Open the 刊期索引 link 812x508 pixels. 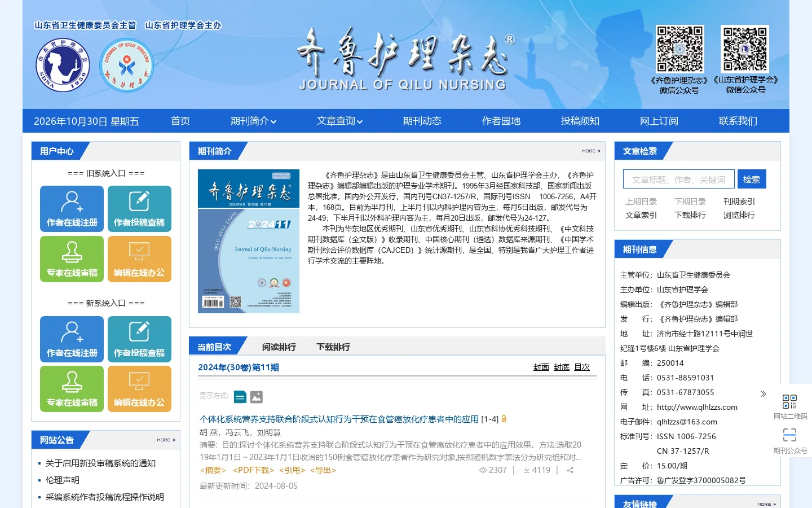[x=739, y=202]
